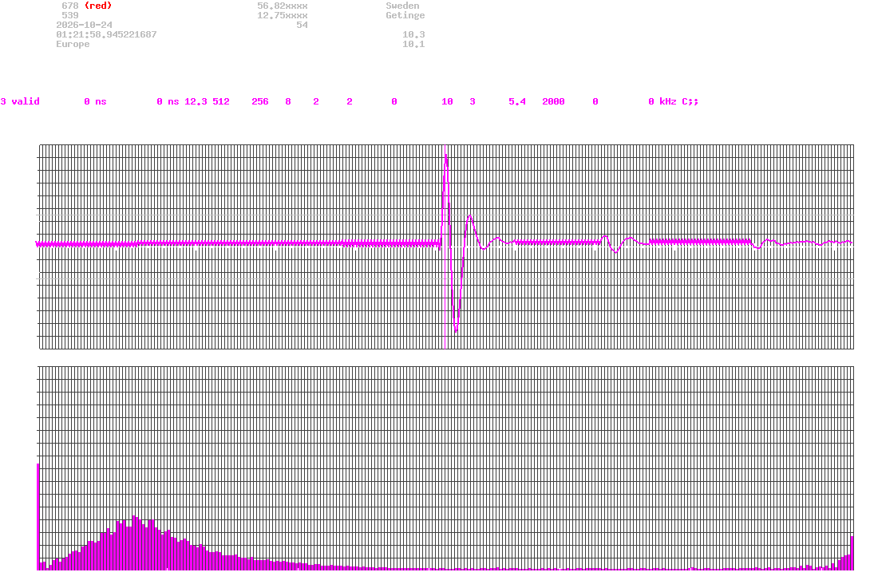874x588 pixels.
Task: Click the latitude 56.82xxxx
Action: click(282, 6)
